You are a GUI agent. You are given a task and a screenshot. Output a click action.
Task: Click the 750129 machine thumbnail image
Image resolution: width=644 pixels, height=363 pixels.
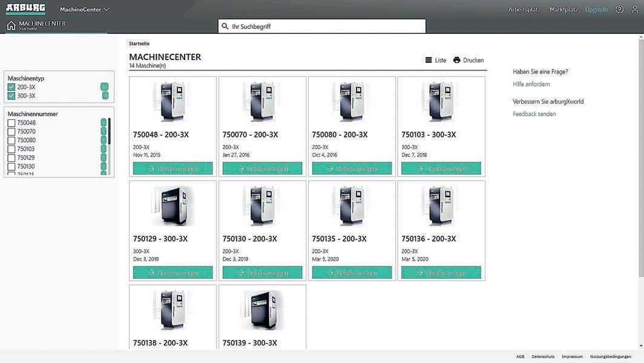pos(172,205)
